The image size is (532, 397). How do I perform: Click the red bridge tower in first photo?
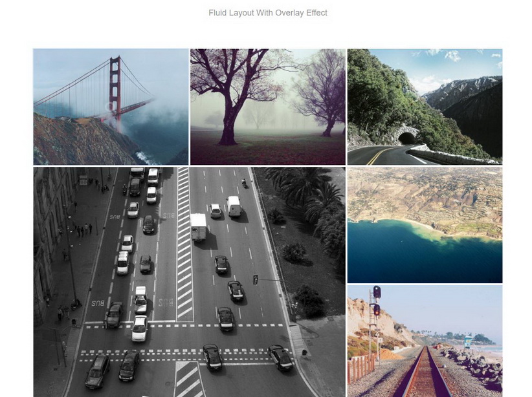(x=115, y=90)
